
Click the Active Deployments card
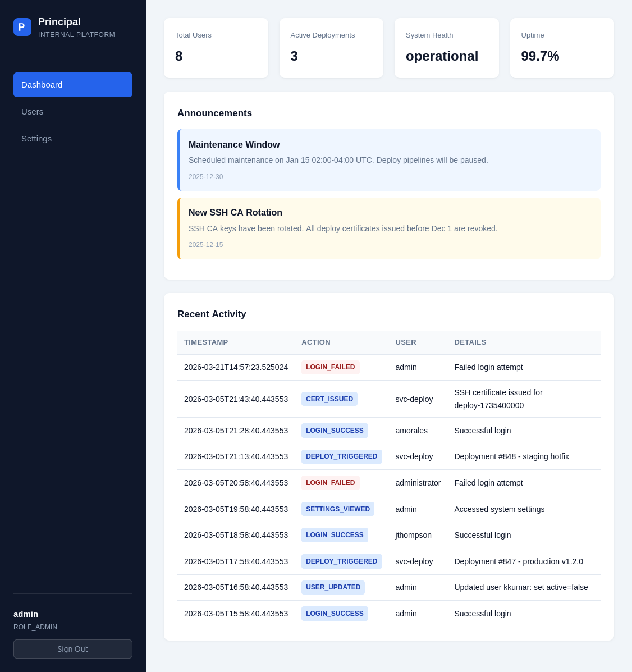331,48
